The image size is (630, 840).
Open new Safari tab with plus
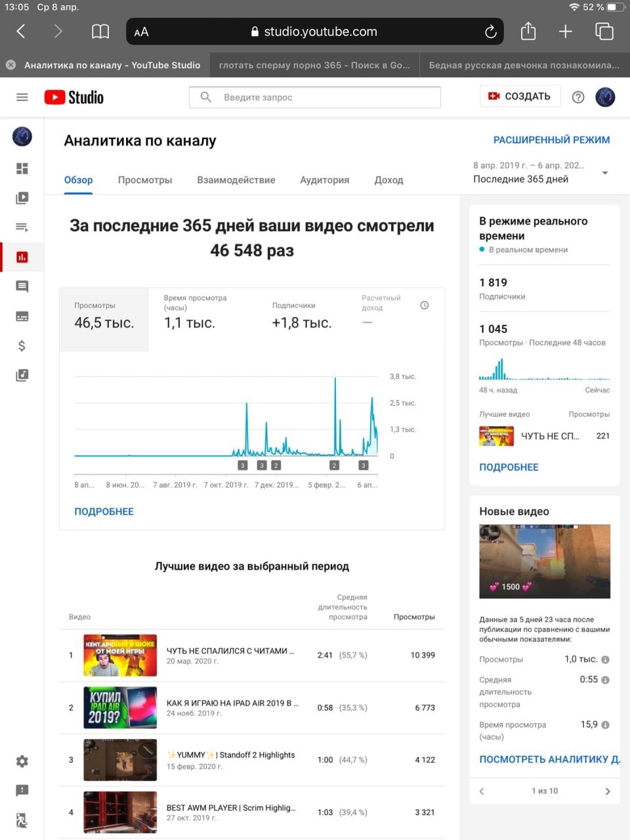(x=566, y=31)
